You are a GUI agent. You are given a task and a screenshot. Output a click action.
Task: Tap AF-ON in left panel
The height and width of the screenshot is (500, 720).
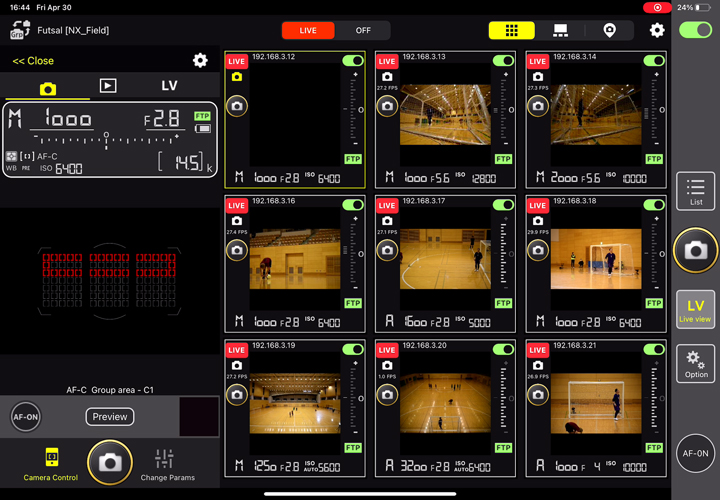(25, 417)
